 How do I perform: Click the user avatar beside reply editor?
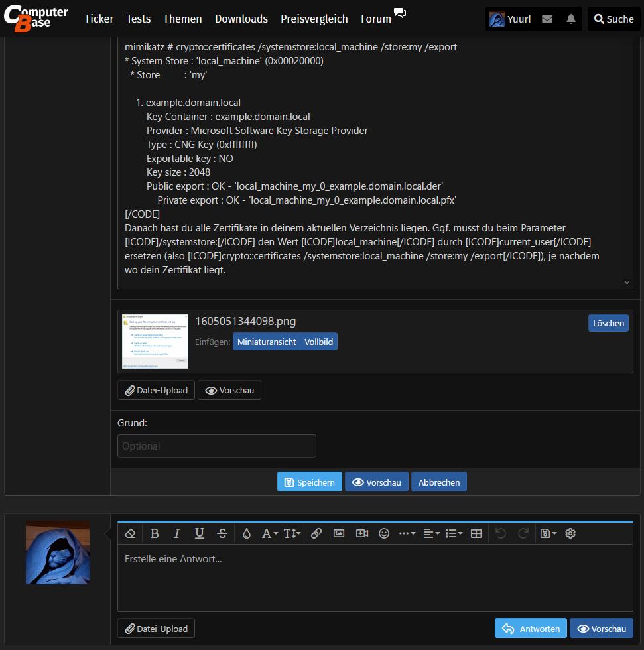tap(58, 552)
